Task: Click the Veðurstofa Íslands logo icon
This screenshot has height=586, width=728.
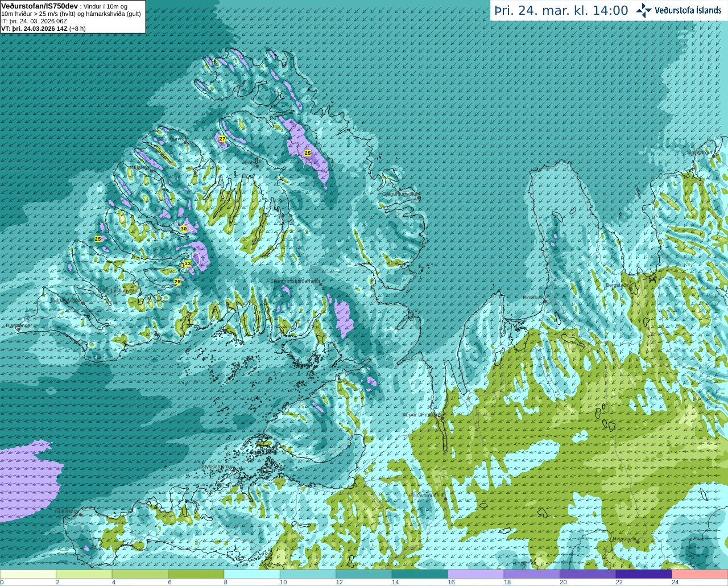Action: coord(643,10)
